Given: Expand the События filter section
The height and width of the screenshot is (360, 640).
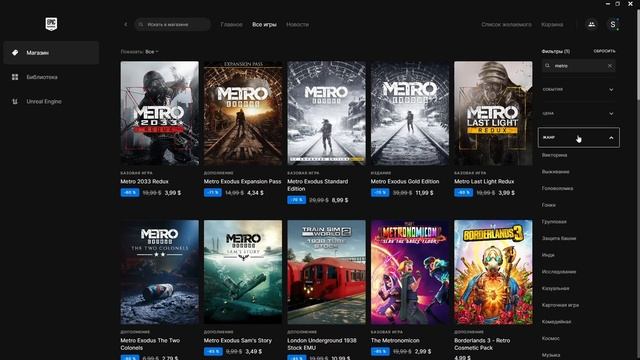Looking at the screenshot, I should [x=578, y=89].
